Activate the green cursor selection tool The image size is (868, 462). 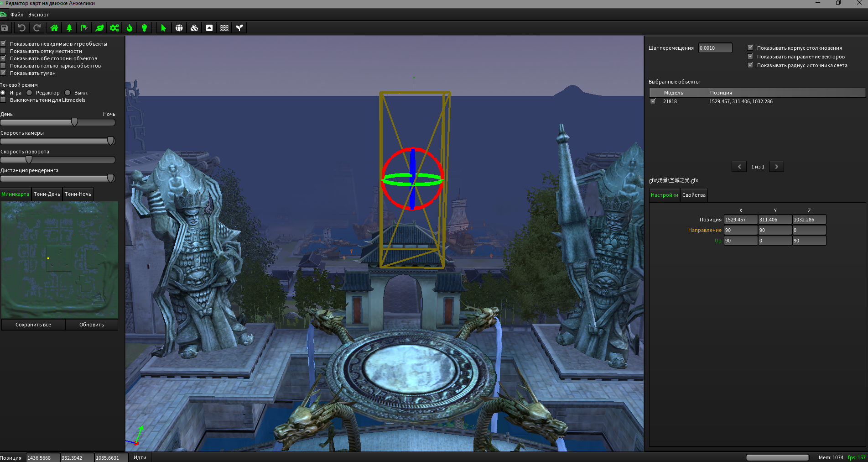pyautogui.click(x=164, y=28)
